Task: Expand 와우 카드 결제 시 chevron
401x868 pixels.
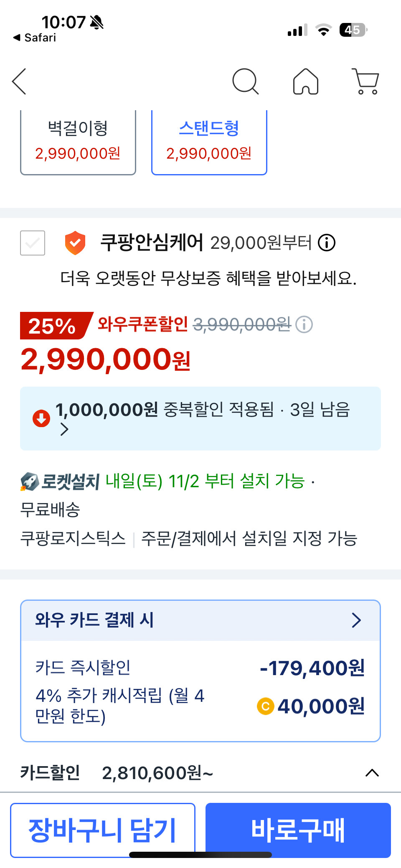Action: point(356,620)
